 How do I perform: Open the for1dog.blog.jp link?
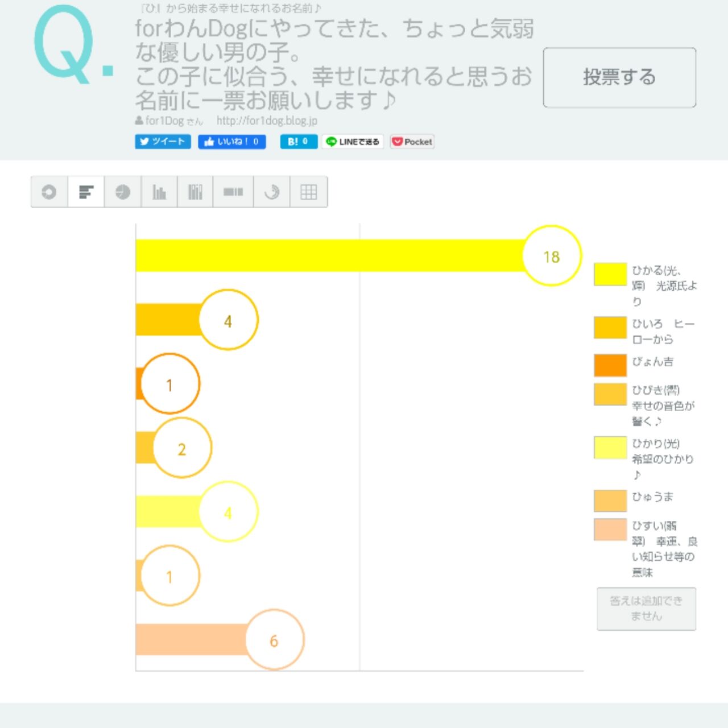click(267, 121)
